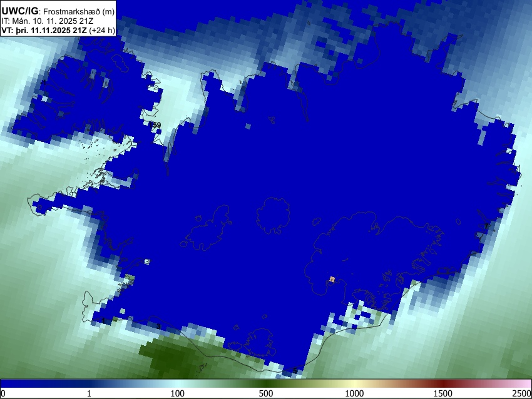Click the "7" value label on east coast
The height and width of the screenshot is (399, 532).
click(486, 226)
